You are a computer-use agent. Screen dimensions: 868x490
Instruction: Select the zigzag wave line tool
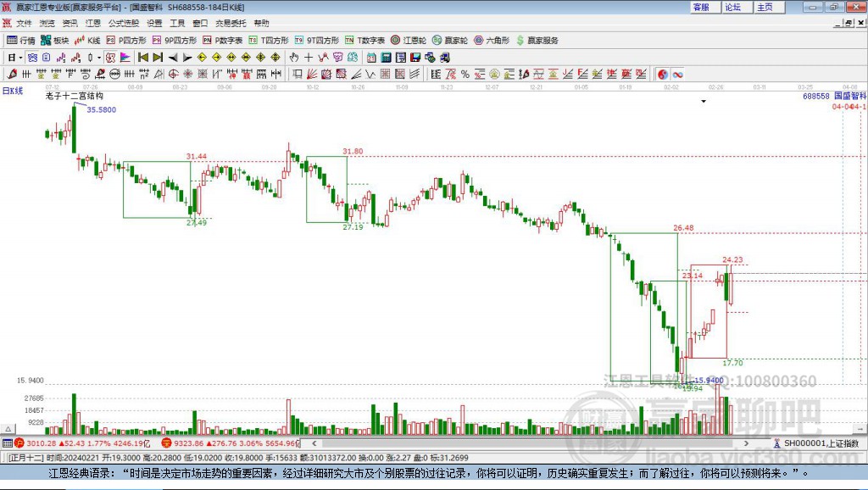pos(370,75)
